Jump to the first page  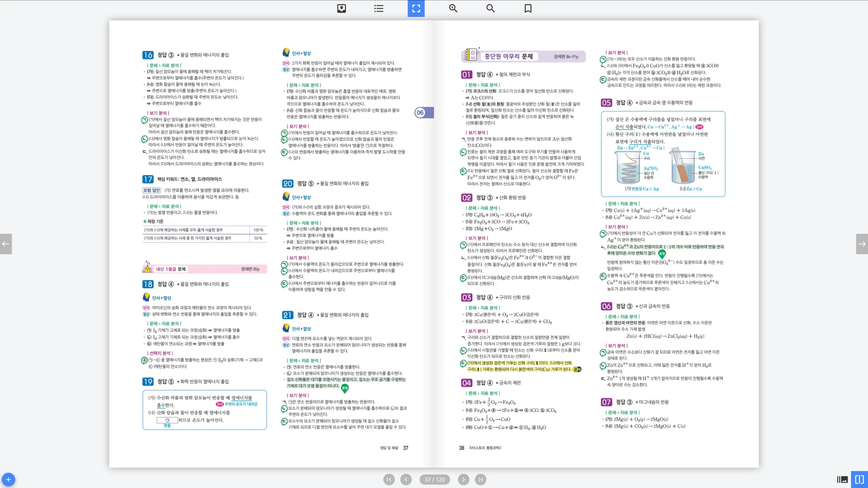point(389,479)
